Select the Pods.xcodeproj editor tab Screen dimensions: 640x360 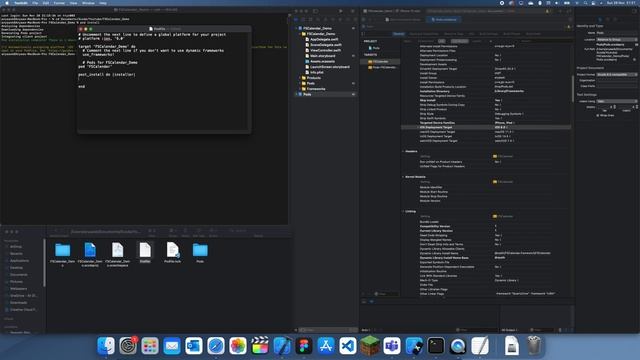(x=444, y=19)
